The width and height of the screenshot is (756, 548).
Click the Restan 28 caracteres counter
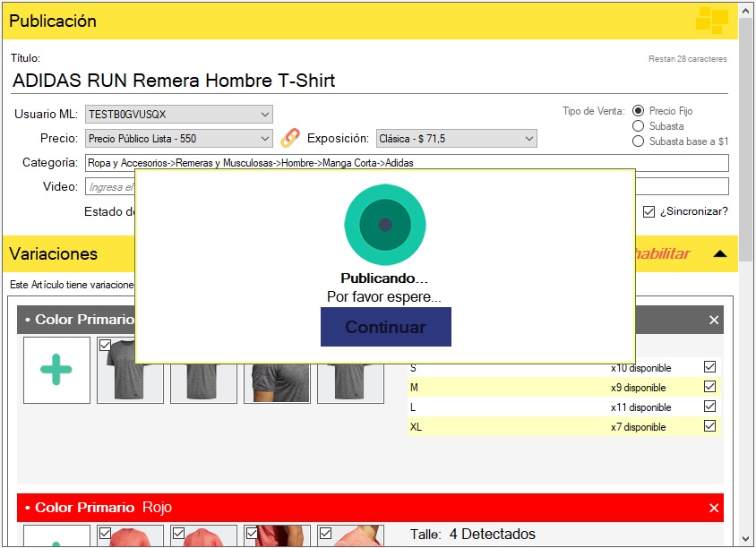[x=688, y=59]
